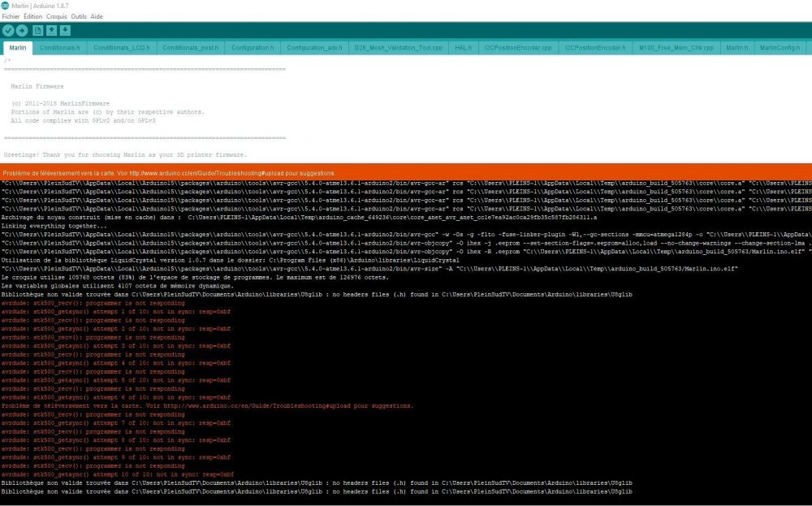Click "stk500_getsync() attempt 8 of 10" line
Image resolution: width=812 pixels, height=506 pixels.
click(116, 440)
